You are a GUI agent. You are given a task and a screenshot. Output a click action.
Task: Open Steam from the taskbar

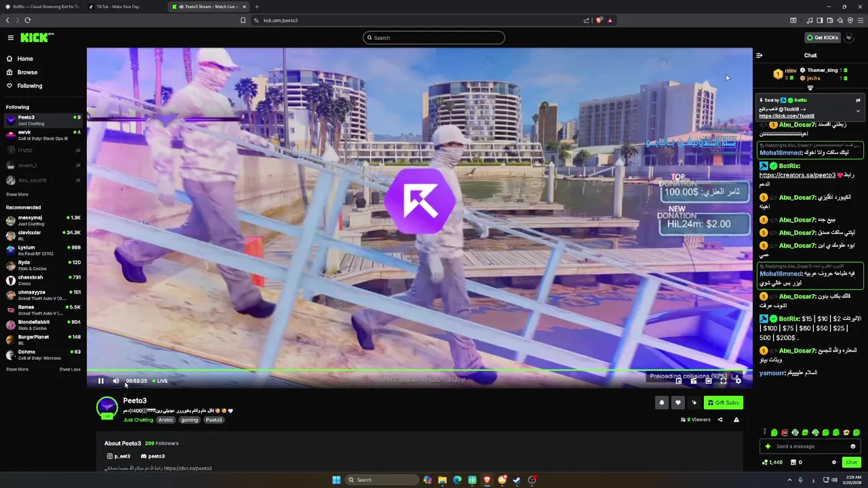[x=517, y=480]
